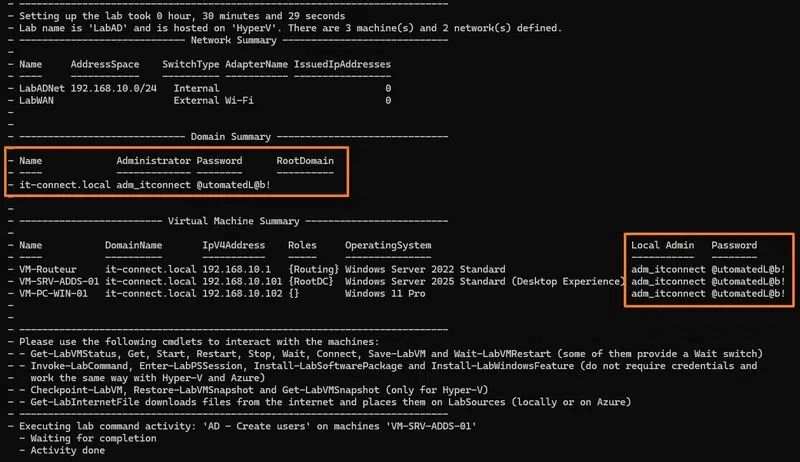This screenshot has height=462, width=800.
Task: Click the SwitchType column header
Action: 190,64
